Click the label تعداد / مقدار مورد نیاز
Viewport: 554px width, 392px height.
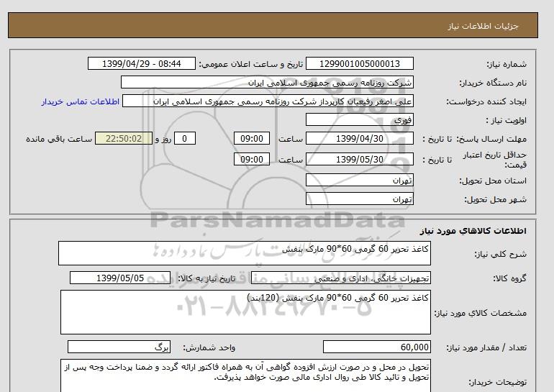tap(486, 347)
